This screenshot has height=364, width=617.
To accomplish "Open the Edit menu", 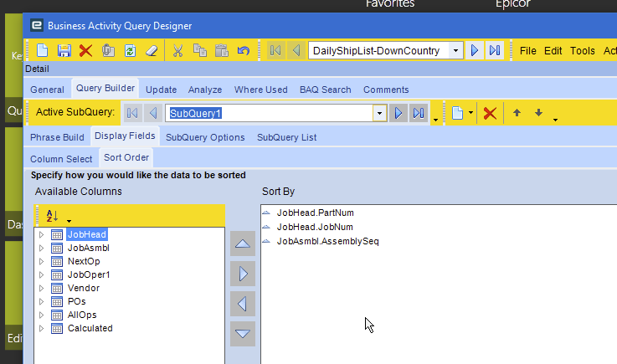I will 553,51.
